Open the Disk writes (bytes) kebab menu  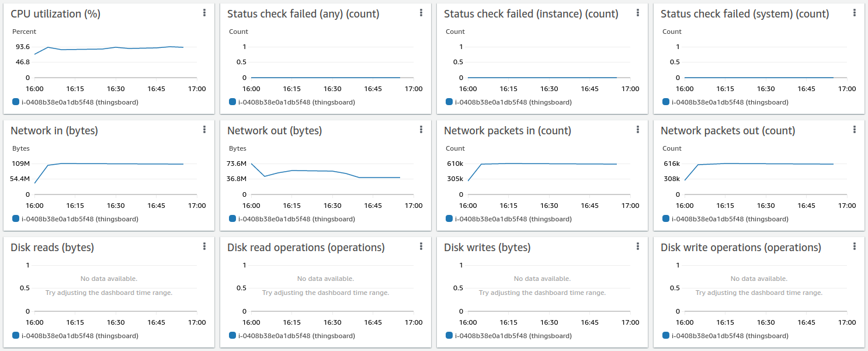[638, 246]
